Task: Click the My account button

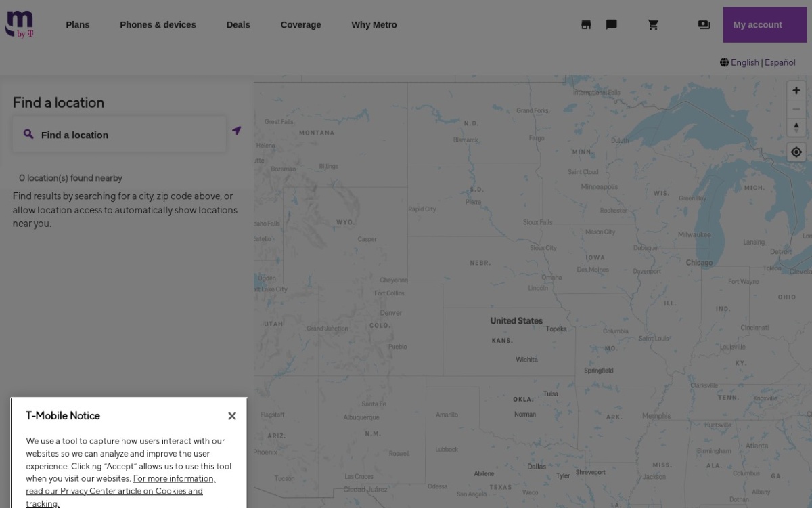Action: tap(765, 25)
